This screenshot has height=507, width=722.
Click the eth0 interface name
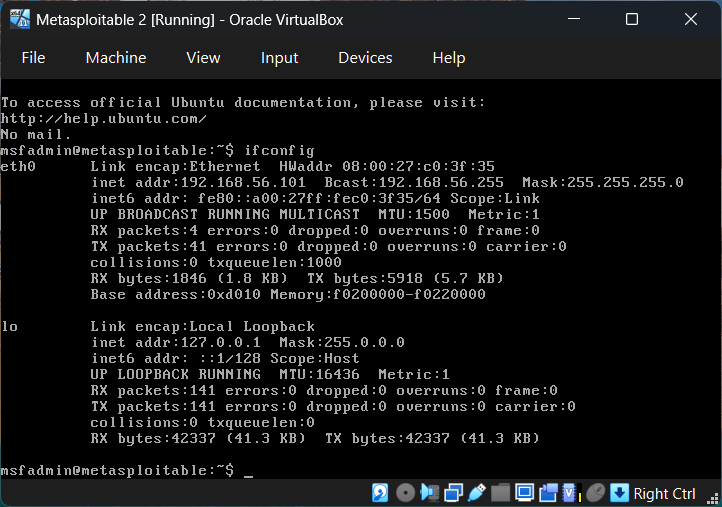(x=18, y=166)
